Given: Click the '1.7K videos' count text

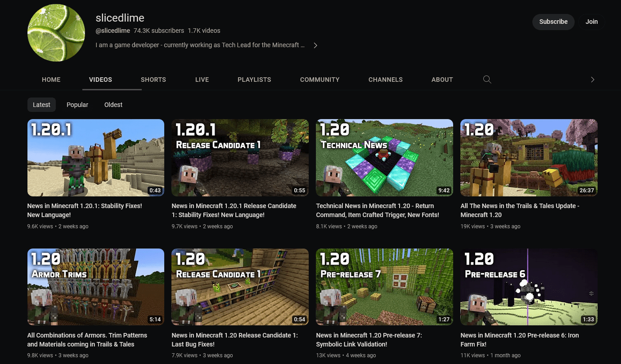Looking at the screenshot, I should [x=204, y=31].
